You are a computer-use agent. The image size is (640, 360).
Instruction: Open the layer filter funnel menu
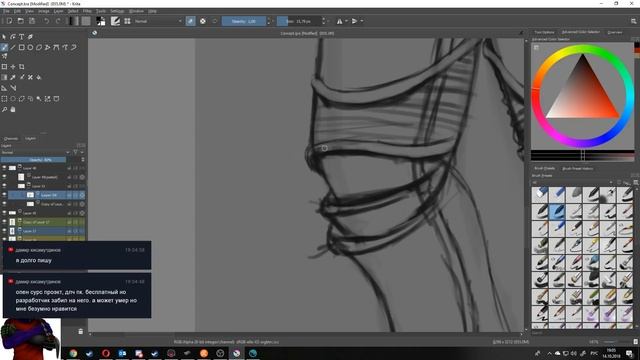pyautogui.click(x=76, y=152)
